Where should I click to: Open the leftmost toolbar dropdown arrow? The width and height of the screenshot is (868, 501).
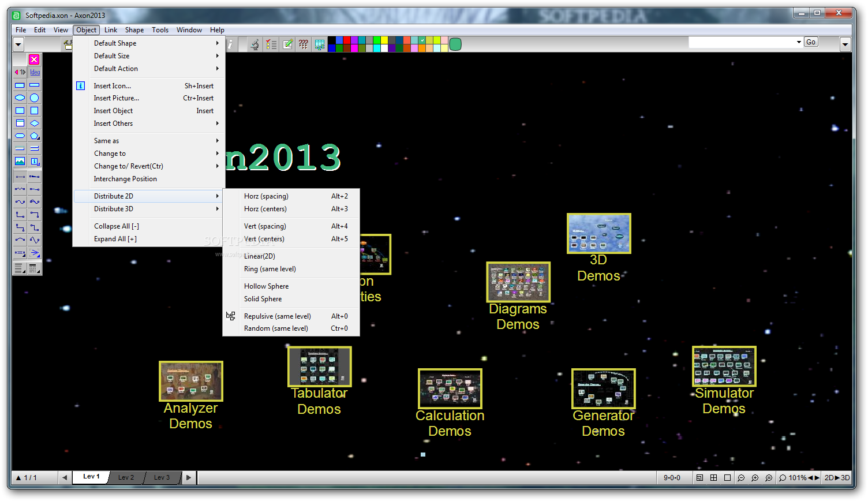coord(18,44)
